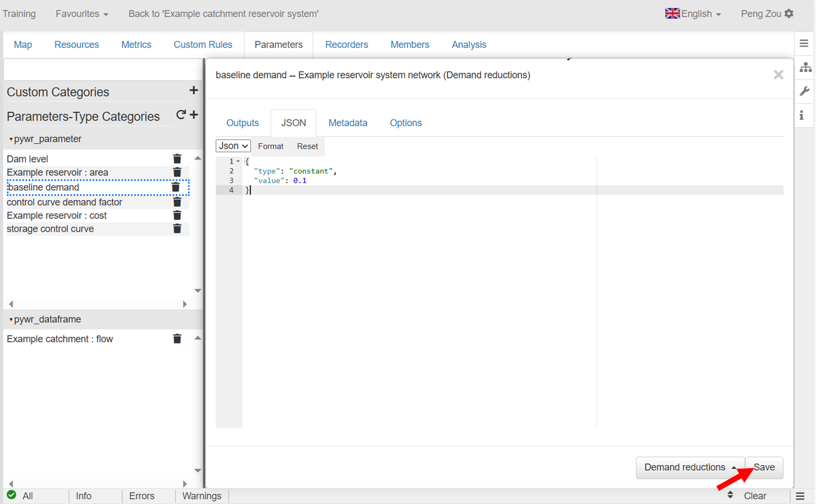Open the Json format dropdown
This screenshot has width=816, height=504.
click(233, 146)
